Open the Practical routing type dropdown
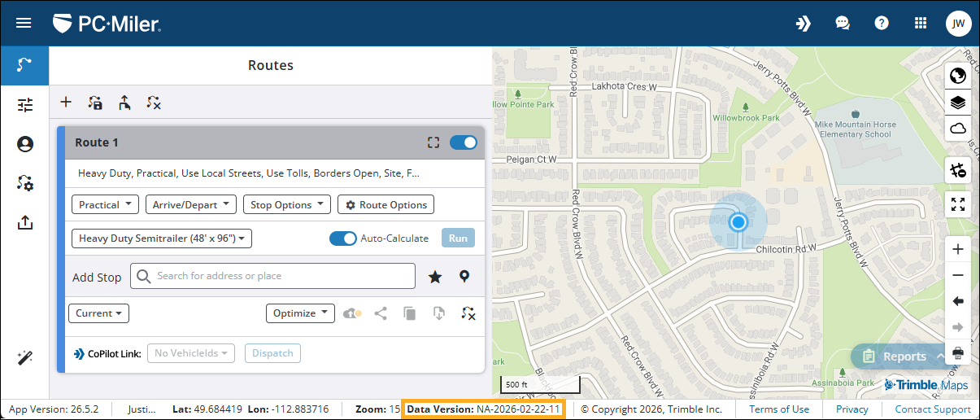980x420 pixels. tap(105, 205)
